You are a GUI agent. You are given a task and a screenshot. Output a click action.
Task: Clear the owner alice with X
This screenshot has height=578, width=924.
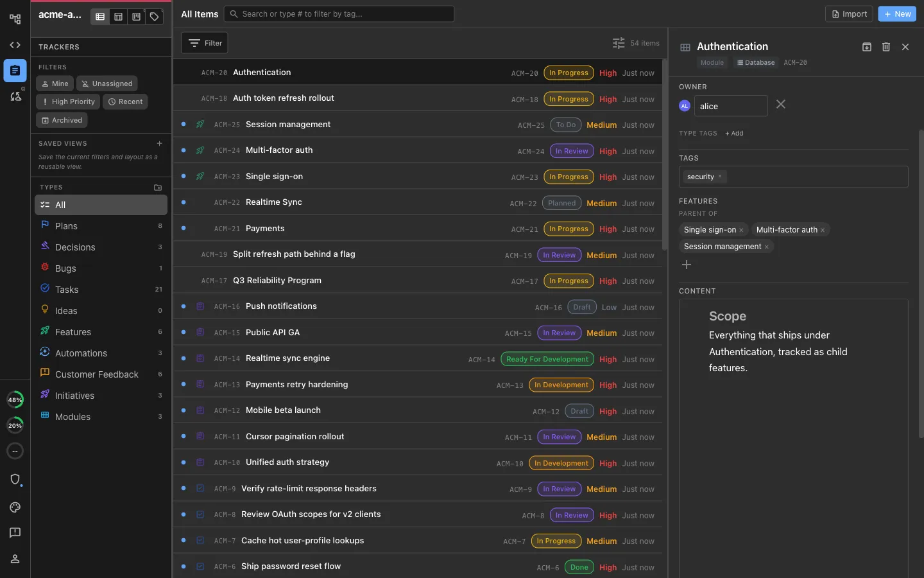(780, 104)
